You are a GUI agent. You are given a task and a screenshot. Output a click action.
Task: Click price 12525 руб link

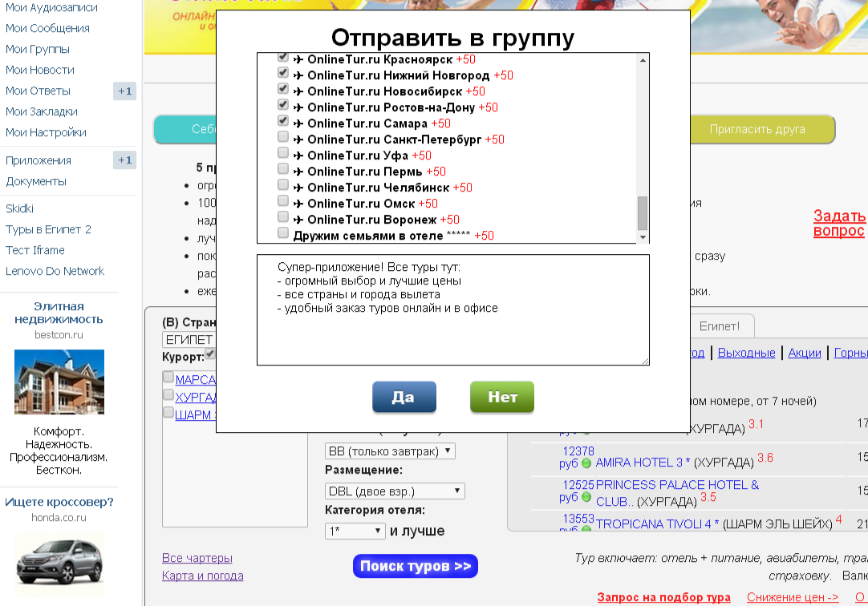pos(576,491)
